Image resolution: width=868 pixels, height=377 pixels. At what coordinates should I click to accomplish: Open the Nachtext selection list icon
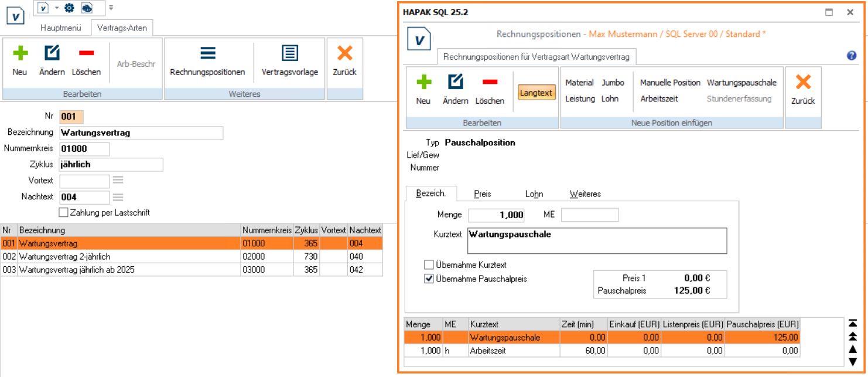(118, 197)
